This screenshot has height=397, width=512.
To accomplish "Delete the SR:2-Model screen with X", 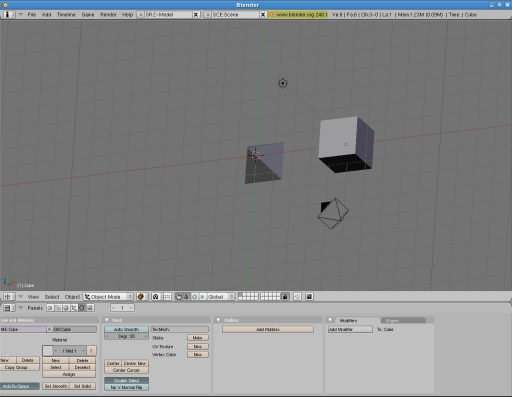I will pyautogui.click(x=196, y=15).
